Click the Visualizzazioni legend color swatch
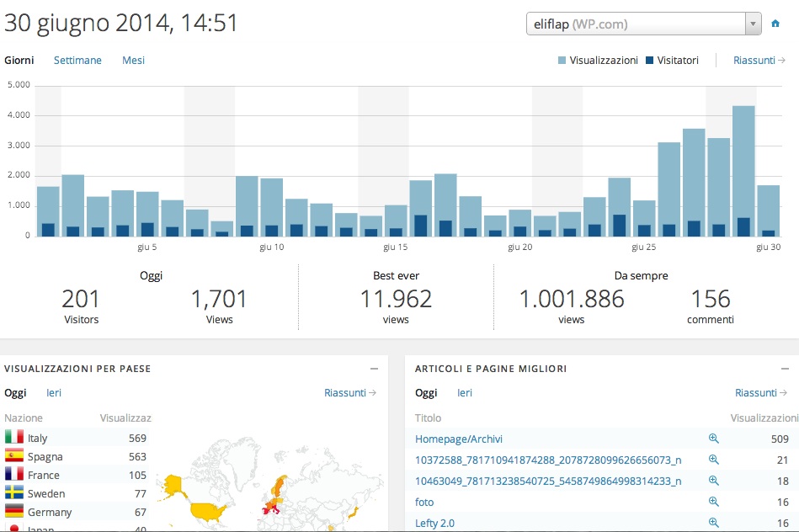This screenshot has height=532, width=799. click(562, 61)
